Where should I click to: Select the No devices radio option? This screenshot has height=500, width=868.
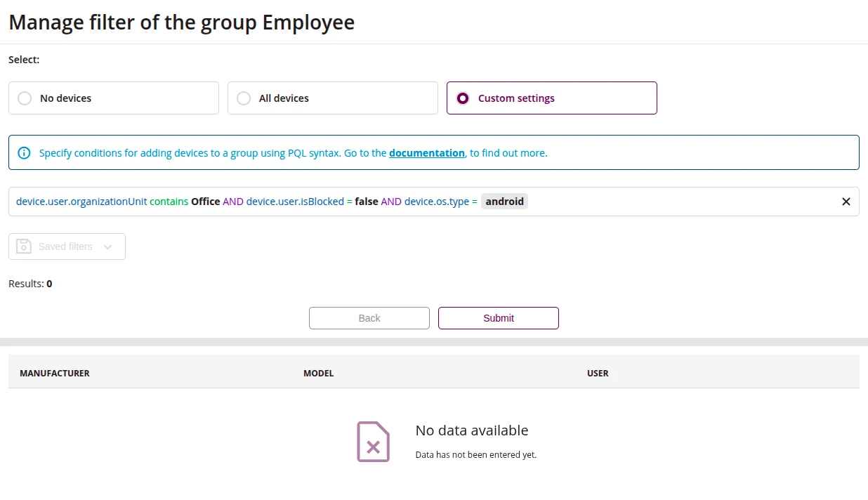(114, 98)
